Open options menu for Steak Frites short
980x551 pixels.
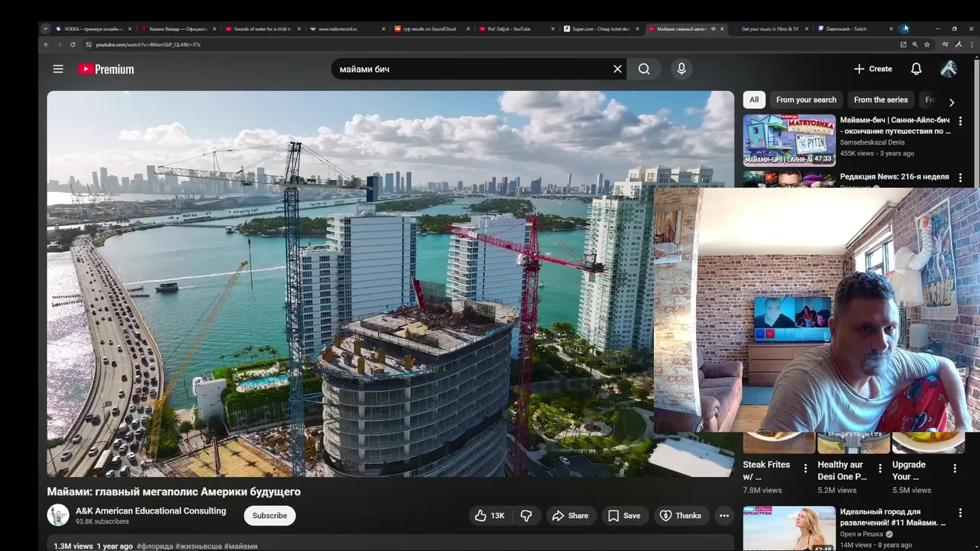pos(805,468)
